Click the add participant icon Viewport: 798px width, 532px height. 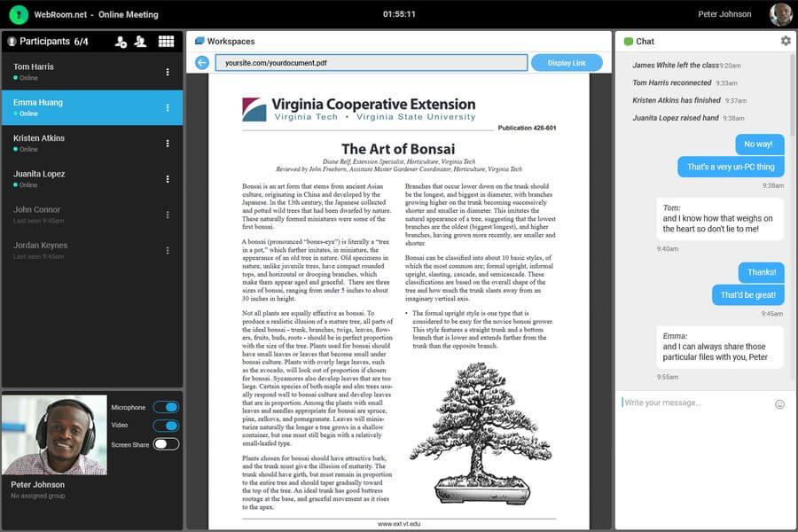121,42
